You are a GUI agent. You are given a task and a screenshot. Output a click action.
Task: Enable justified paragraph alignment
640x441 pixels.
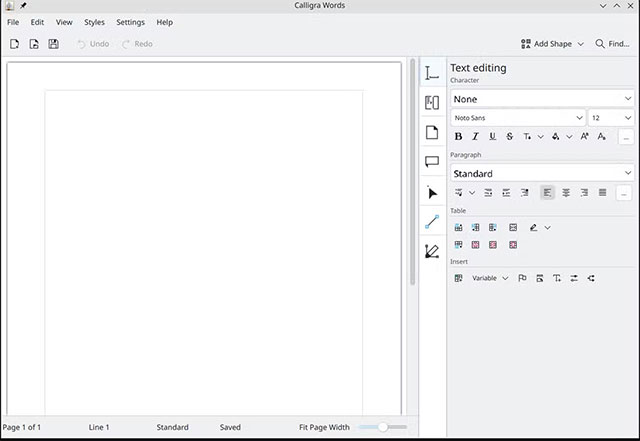[602, 192]
